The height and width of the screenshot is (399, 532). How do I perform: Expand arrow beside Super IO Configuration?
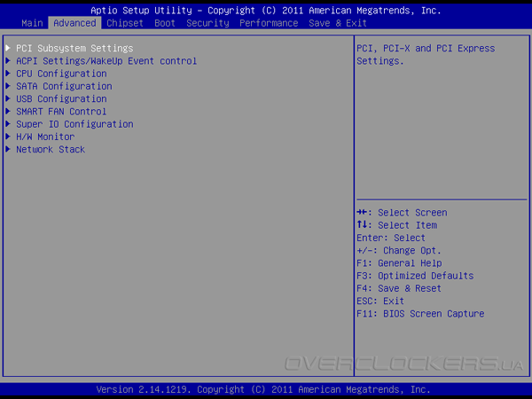(8, 124)
